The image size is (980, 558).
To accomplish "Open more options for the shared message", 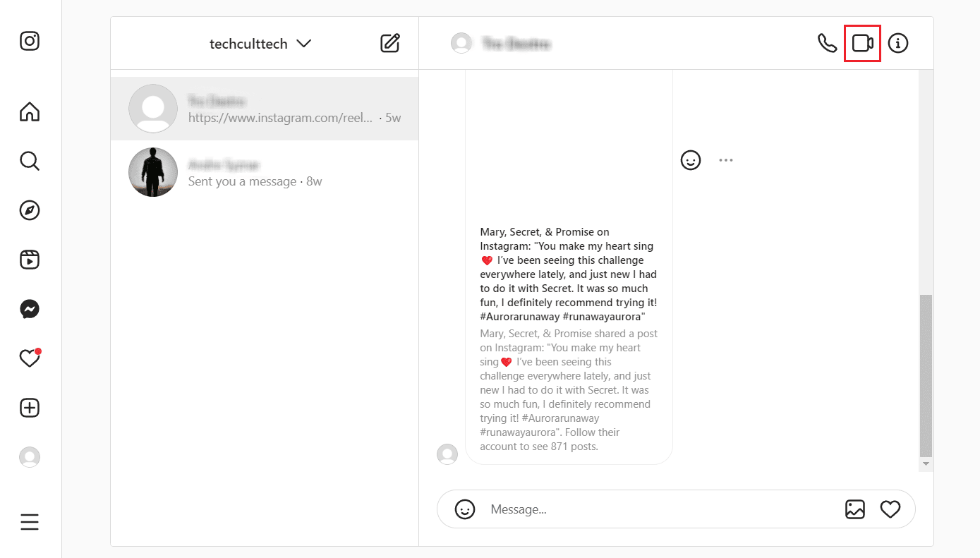I will (x=726, y=160).
